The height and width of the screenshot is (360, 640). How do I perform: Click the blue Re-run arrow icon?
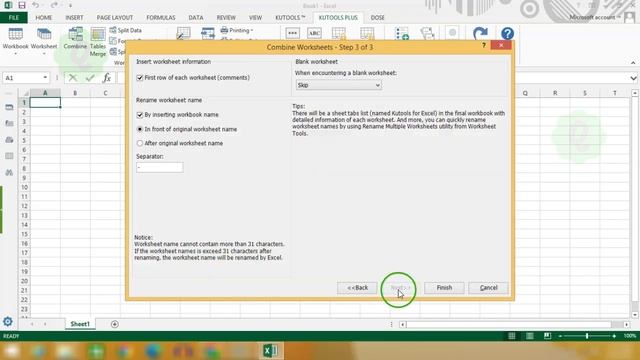point(480,33)
